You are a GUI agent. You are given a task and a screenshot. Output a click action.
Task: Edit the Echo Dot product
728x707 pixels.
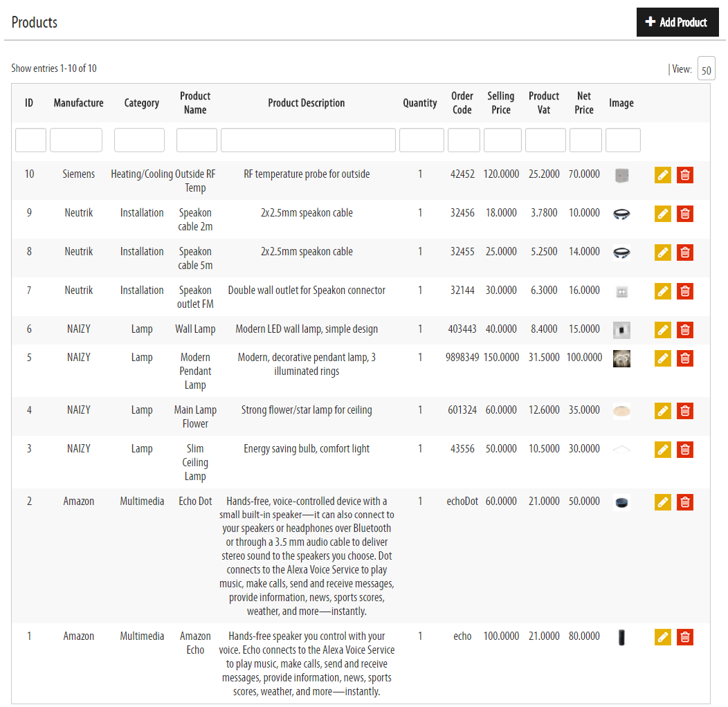[663, 502]
